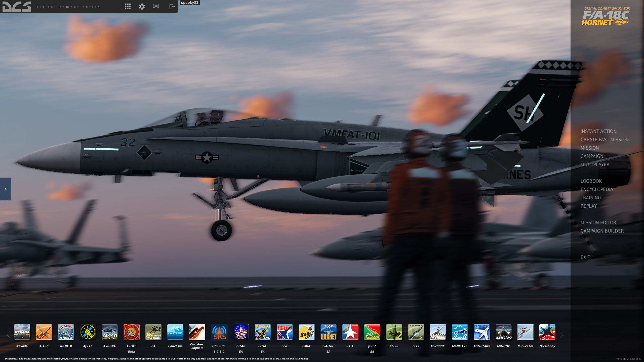Select the F-14B Tomcat module icon
Image resolution: width=644 pixels, height=362 pixels.
coord(241,332)
